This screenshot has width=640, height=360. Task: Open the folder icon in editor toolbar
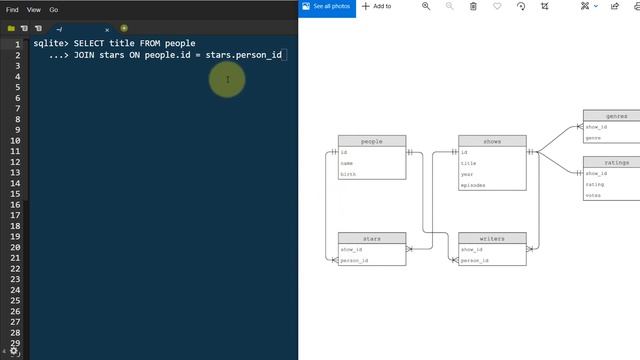coord(11,29)
